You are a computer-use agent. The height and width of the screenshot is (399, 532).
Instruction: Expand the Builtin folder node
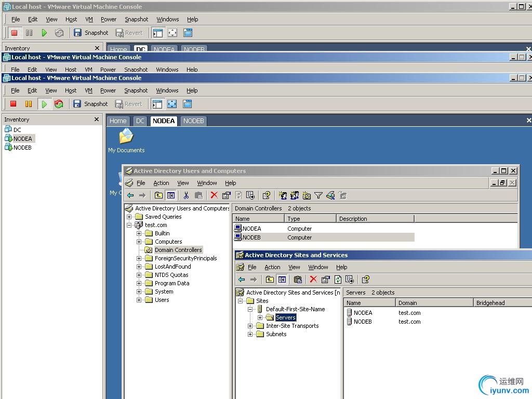click(x=139, y=233)
